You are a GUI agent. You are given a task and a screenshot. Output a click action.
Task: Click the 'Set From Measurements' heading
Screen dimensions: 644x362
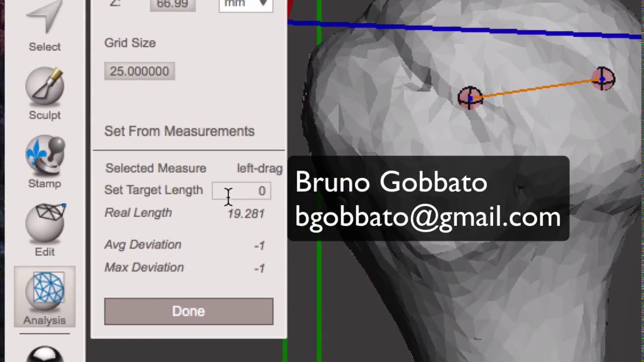click(180, 131)
